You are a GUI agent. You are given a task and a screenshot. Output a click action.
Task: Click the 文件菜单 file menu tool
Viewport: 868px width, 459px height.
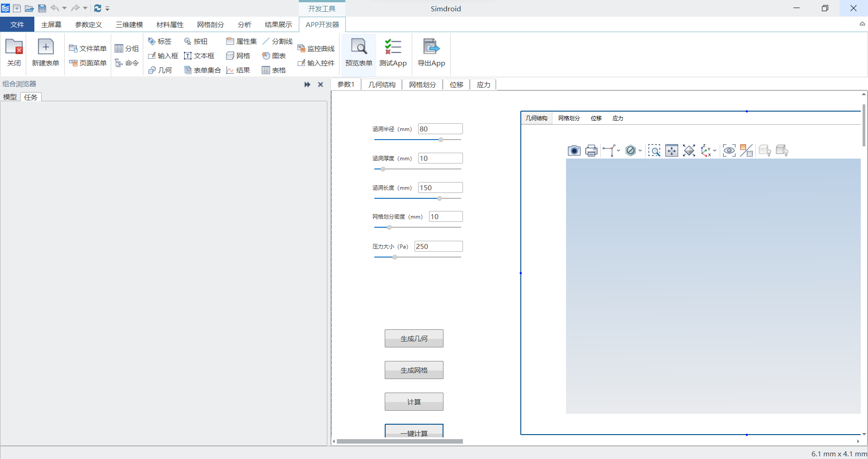tap(88, 48)
